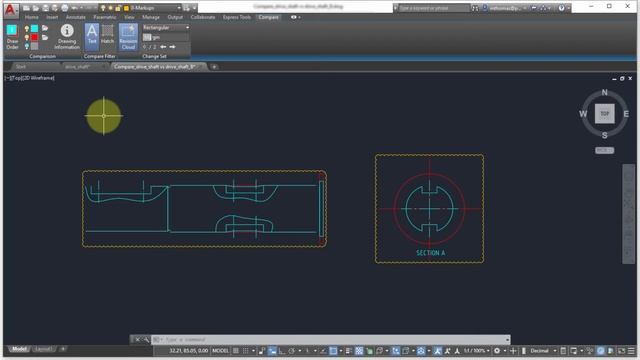Go to next change set arrow
The image size is (640, 360).
coord(172,47)
